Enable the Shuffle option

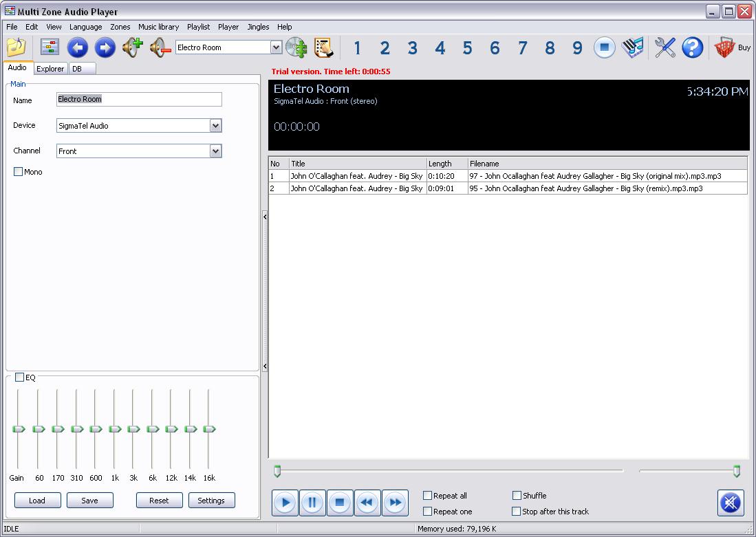(x=516, y=495)
